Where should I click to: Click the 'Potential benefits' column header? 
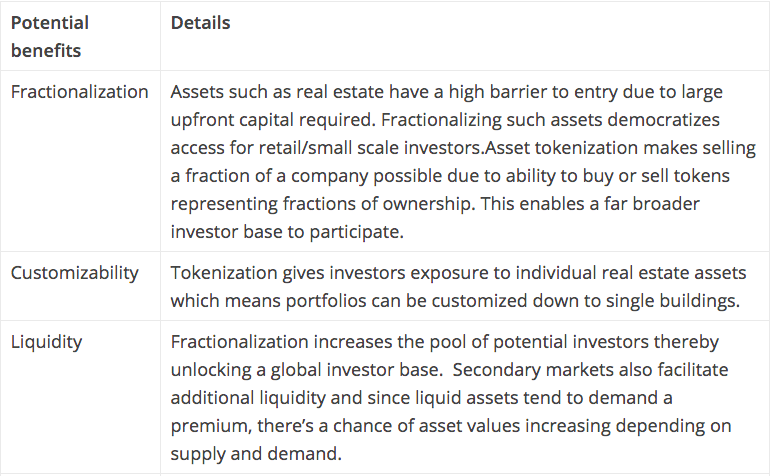pyautogui.click(x=50, y=36)
